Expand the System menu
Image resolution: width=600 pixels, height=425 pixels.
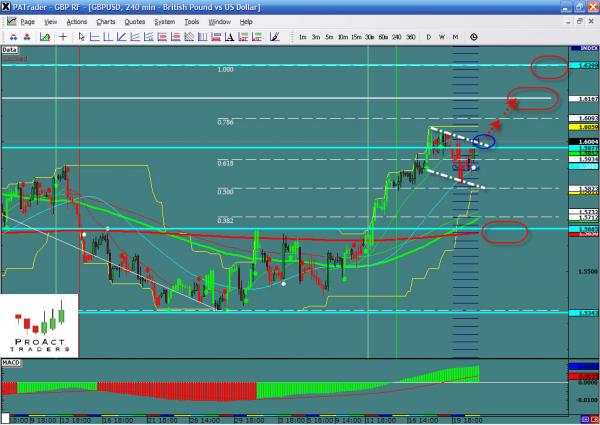pos(164,20)
